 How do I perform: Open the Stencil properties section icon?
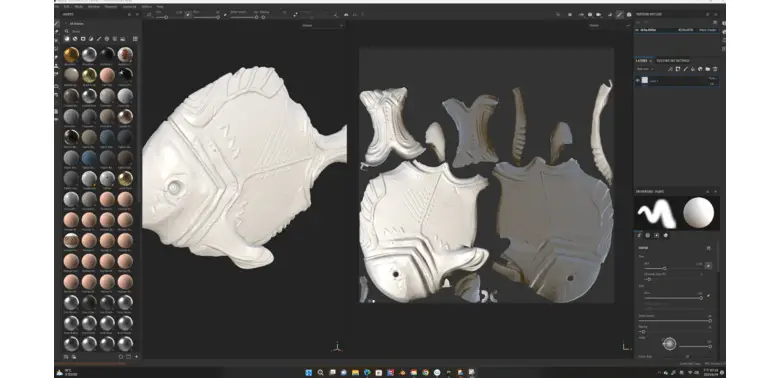(x=657, y=235)
